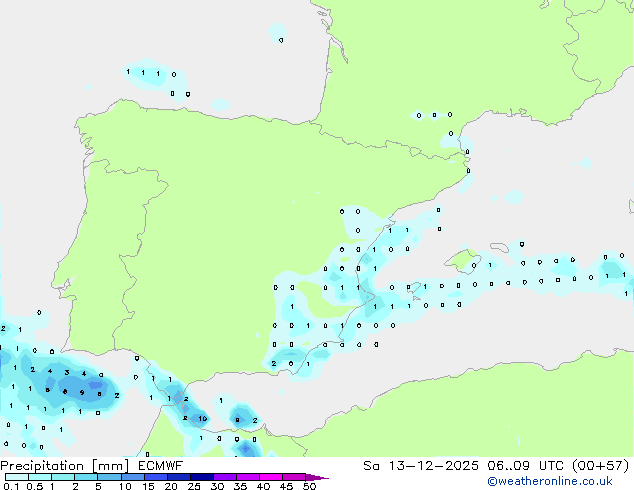The image size is (634, 490).
Task: Click the legend label '25'
Action: (x=194, y=486)
